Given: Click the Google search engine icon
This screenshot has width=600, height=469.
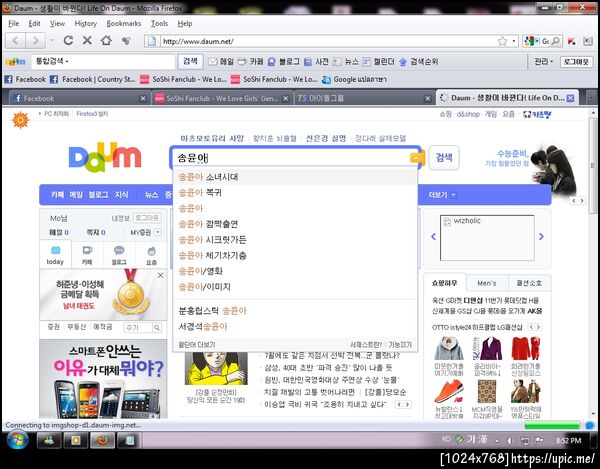Looking at the screenshot, I should coord(530,41).
